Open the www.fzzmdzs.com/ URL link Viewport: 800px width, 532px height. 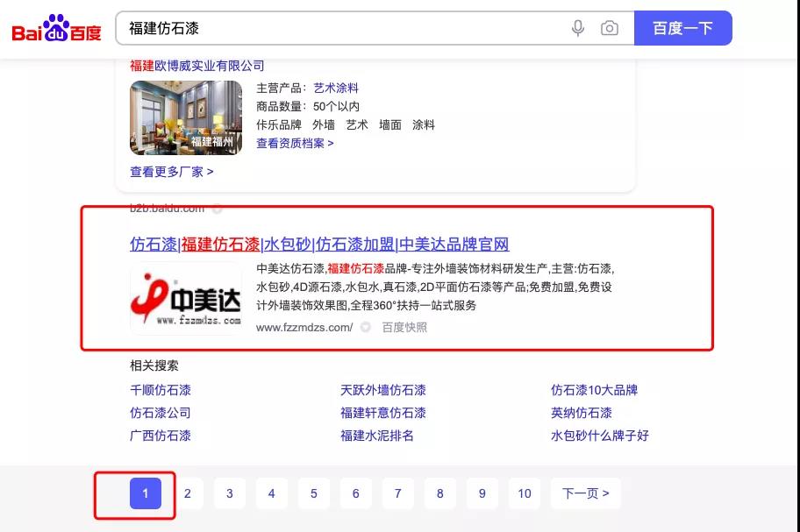point(304,327)
